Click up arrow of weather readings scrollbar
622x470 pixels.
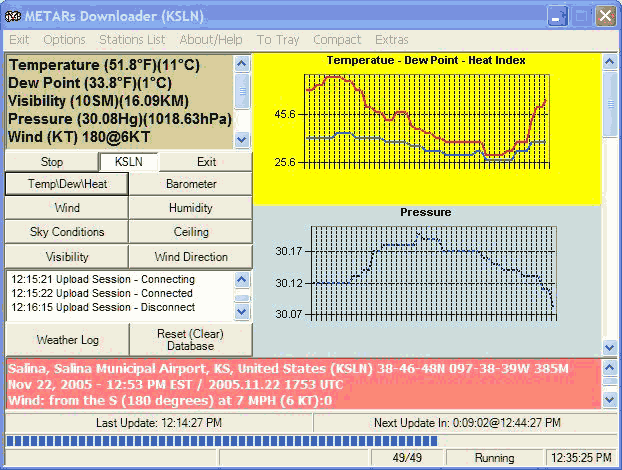click(242, 63)
